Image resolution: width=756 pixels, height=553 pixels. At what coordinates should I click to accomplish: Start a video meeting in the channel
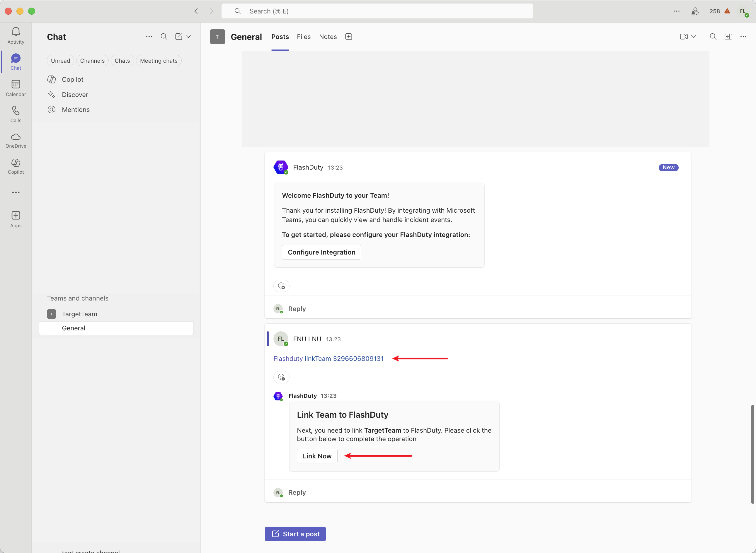click(684, 37)
